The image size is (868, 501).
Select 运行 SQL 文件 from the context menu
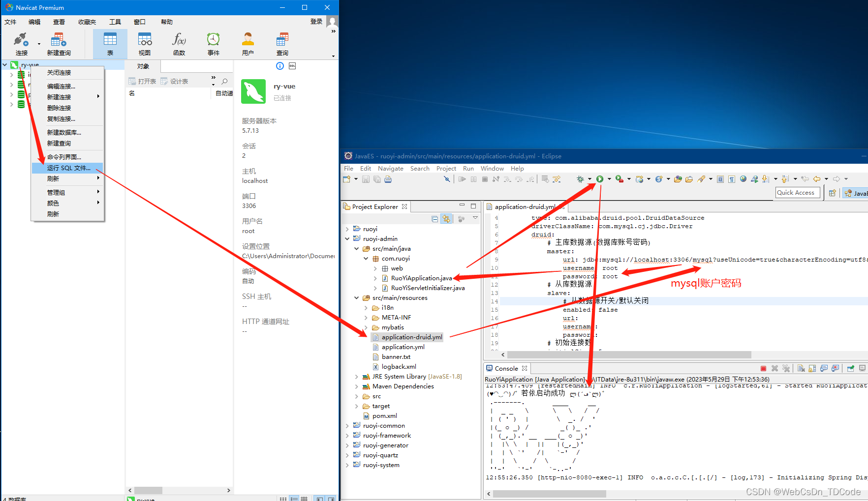click(68, 168)
